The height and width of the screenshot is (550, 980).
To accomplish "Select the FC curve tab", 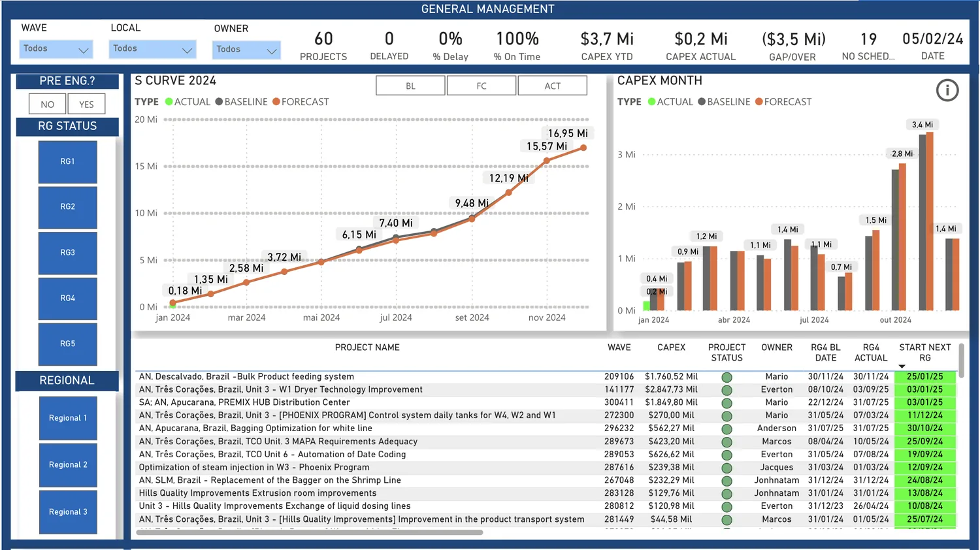I will [x=482, y=86].
